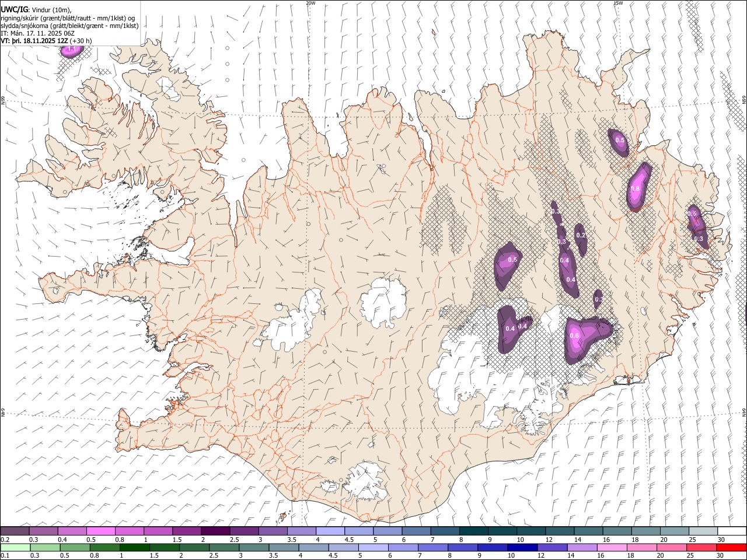Click the 'UWC/IG' heading in the map title
Screen dimensions: 747x560
click(13, 9)
